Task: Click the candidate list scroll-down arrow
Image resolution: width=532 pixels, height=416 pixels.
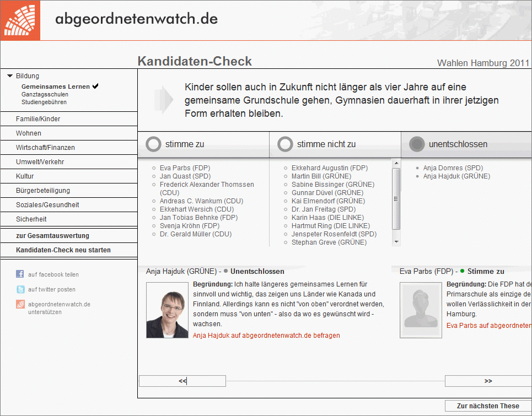Action: point(396,242)
